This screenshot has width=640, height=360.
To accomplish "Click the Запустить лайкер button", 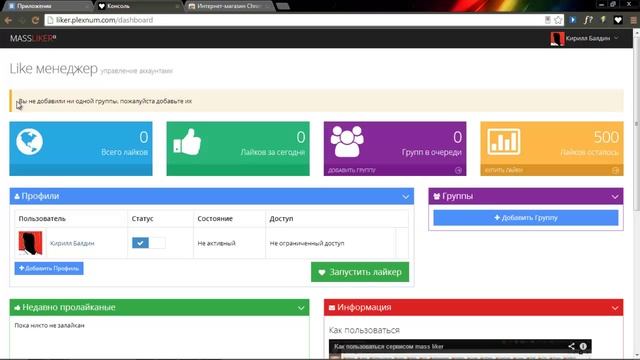I will 360,272.
